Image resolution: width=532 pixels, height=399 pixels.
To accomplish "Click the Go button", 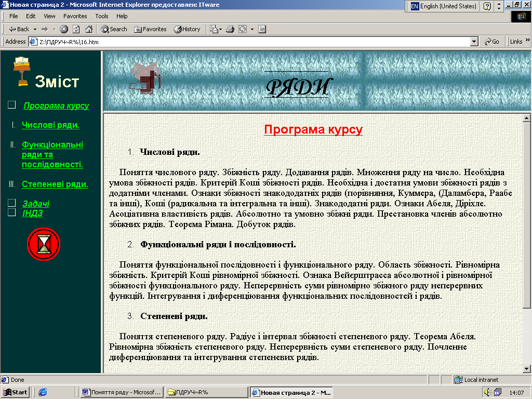I will pos(492,42).
